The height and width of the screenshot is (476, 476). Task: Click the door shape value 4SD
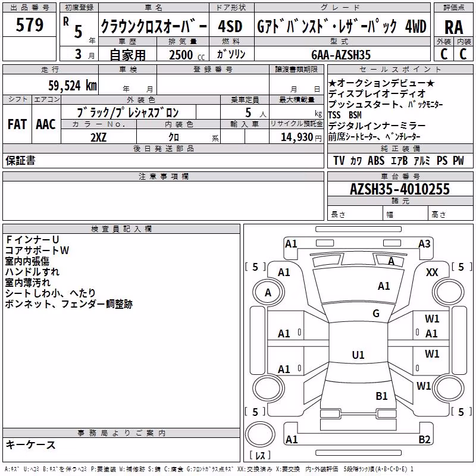(x=230, y=26)
